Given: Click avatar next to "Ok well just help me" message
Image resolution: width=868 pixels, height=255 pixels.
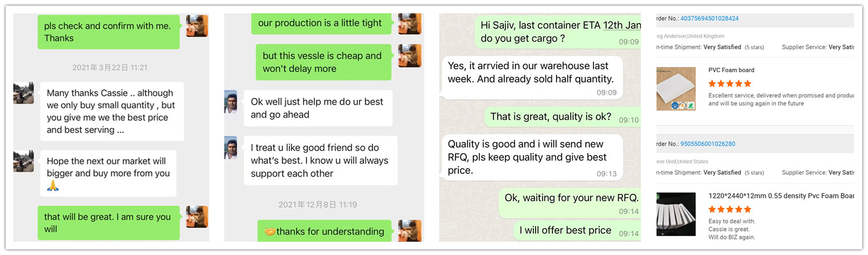Looking at the screenshot, I should coord(231,102).
